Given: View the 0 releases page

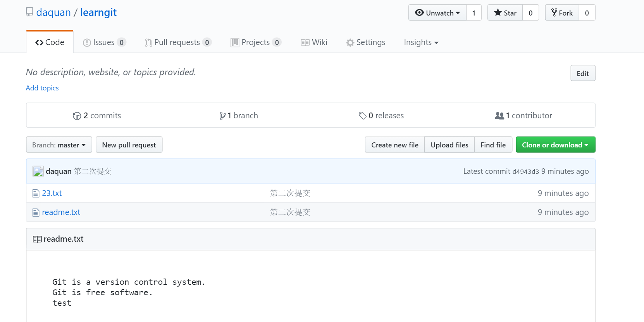Looking at the screenshot, I should tap(381, 116).
